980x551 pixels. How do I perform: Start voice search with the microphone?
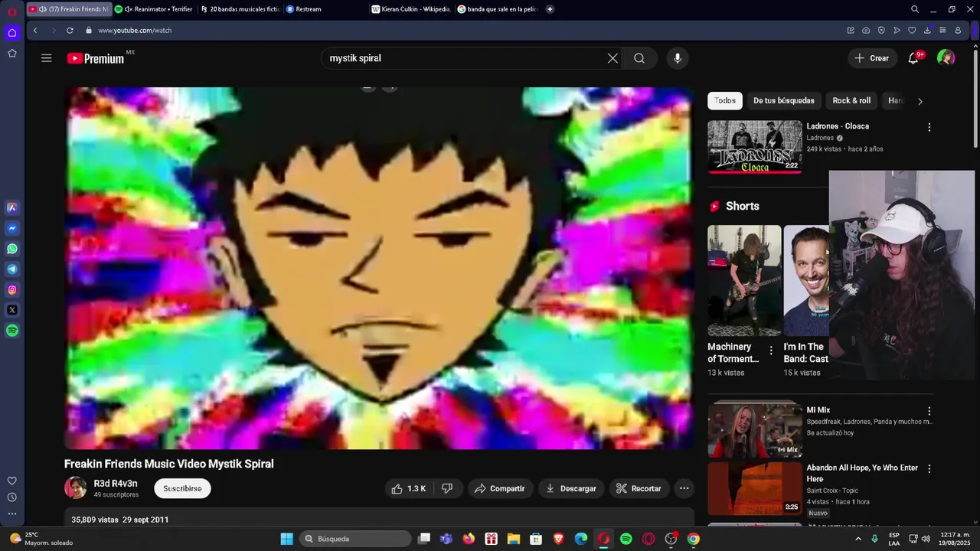point(677,58)
